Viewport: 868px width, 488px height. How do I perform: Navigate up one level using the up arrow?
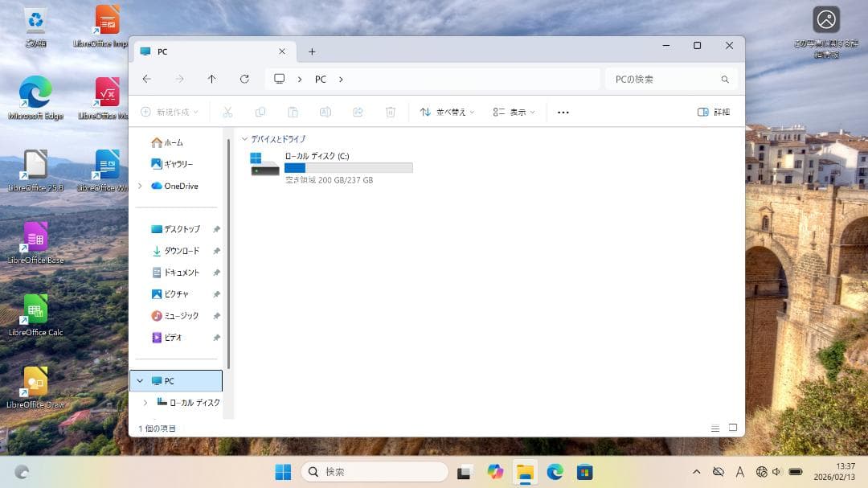pos(211,79)
